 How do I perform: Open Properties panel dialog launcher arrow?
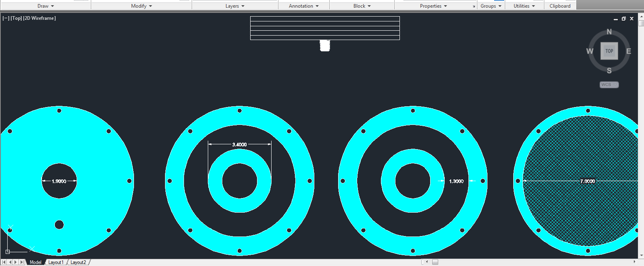point(474,6)
